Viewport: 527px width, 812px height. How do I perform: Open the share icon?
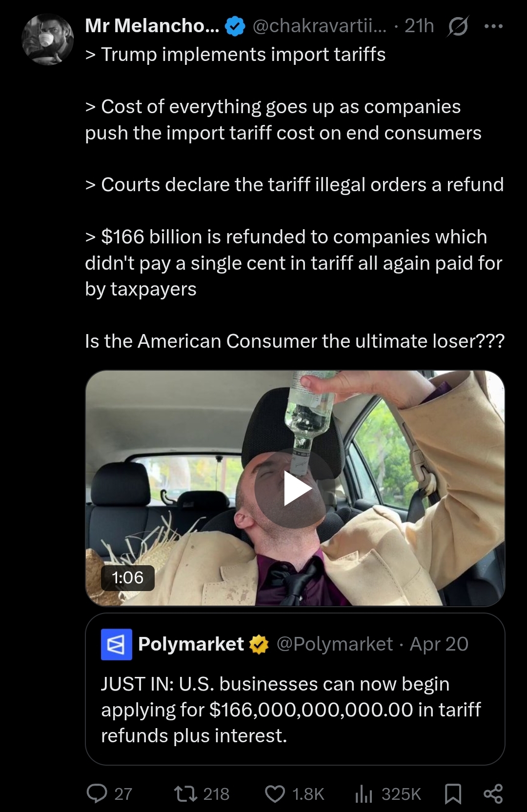point(493,793)
